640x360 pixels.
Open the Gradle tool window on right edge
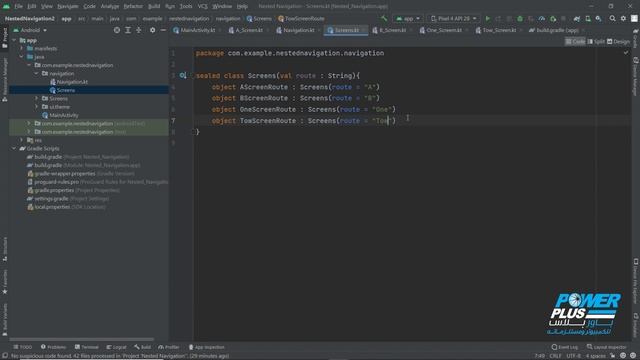636,38
